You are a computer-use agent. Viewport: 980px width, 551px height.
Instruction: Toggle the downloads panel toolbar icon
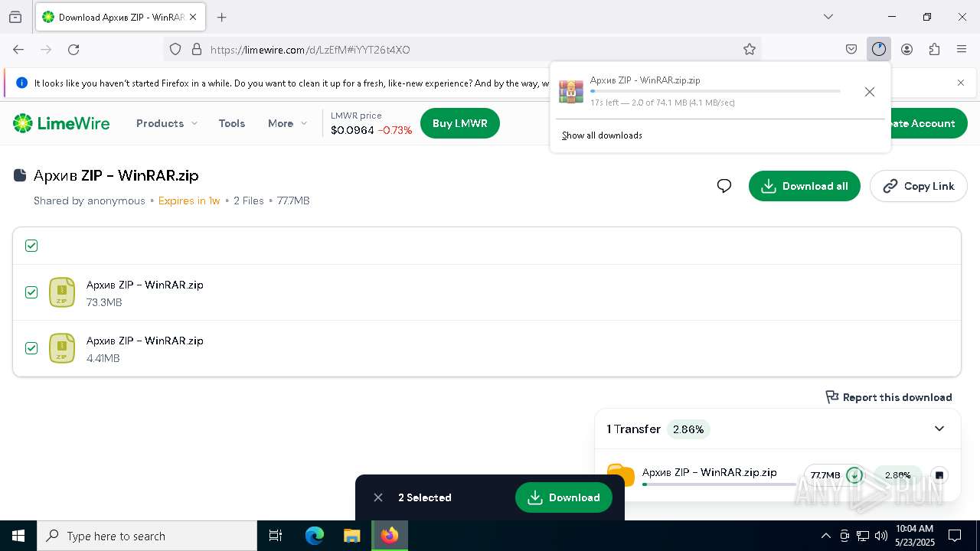(x=878, y=49)
